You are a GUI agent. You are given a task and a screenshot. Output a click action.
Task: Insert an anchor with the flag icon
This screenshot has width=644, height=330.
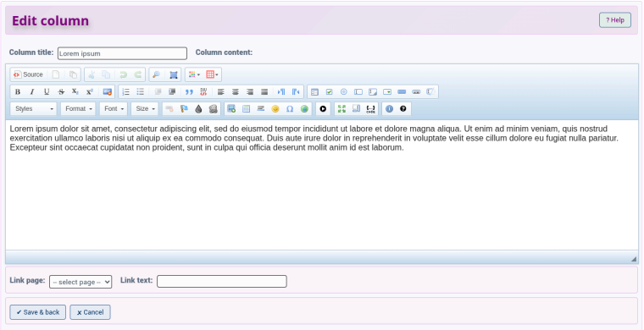click(x=184, y=108)
